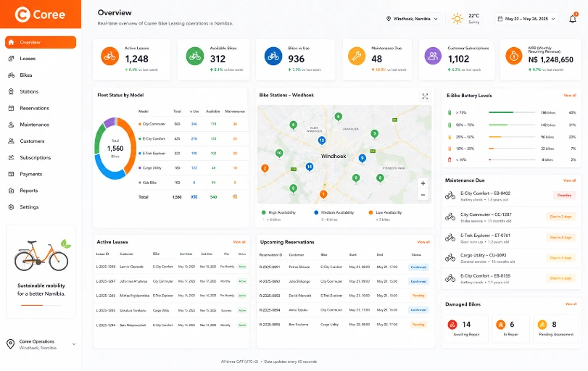This screenshot has width=588, height=371.
Task: Select reservation row R-2025-0891
Action: pos(344,267)
